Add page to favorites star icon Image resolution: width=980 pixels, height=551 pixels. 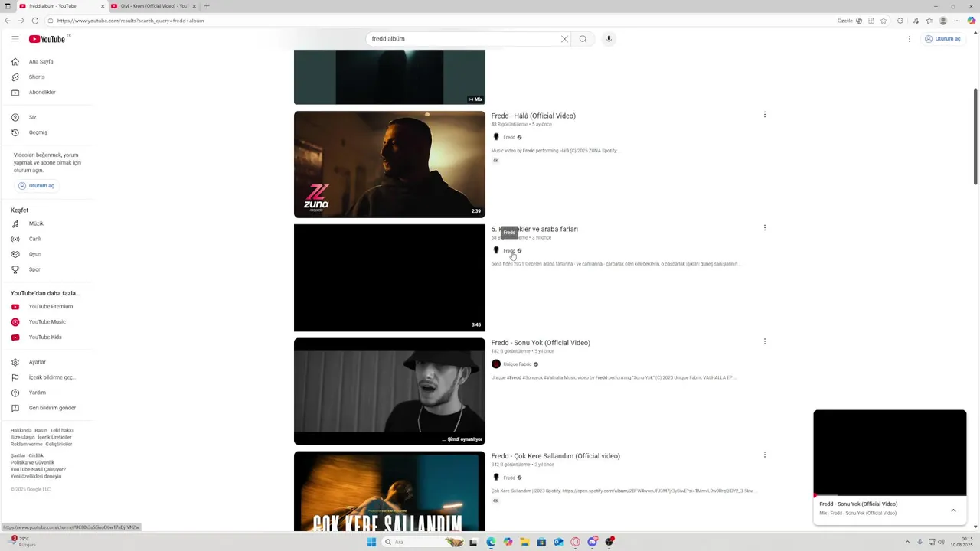click(884, 21)
